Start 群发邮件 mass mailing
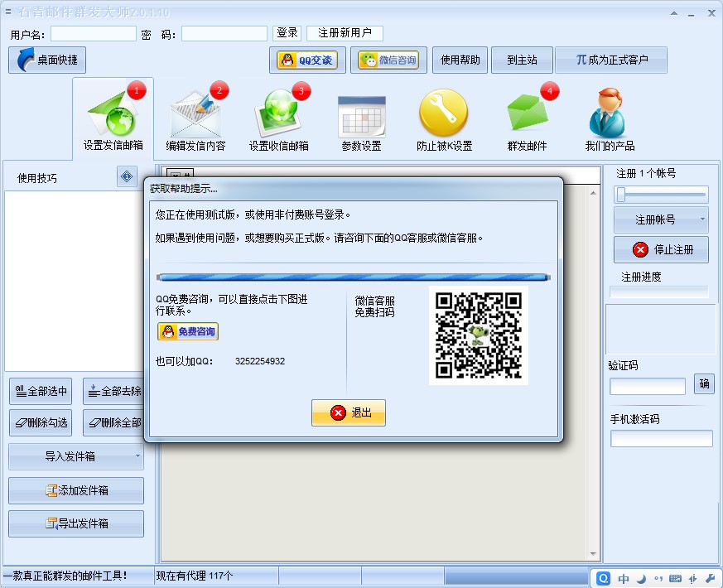The width and height of the screenshot is (723, 588). tap(528, 118)
